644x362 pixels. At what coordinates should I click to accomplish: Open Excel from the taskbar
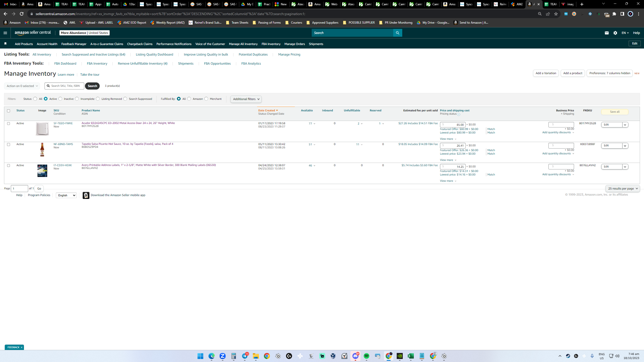tap(411, 356)
